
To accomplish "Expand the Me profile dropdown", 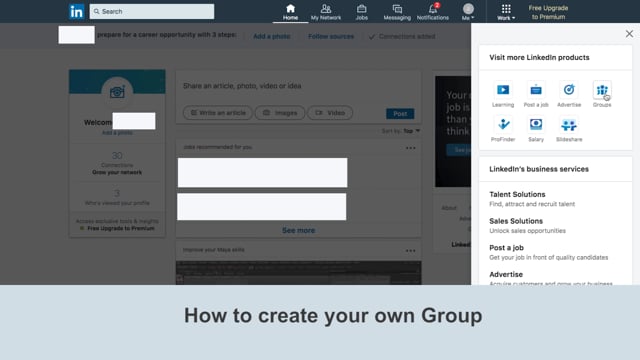I will pos(468,12).
